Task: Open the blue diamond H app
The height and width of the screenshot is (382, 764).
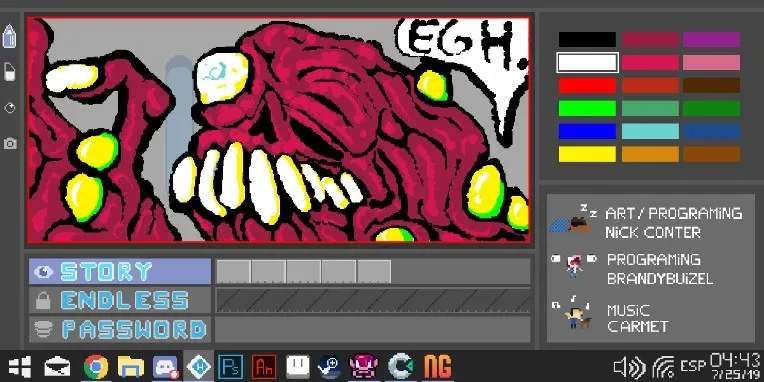Action: [199, 366]
